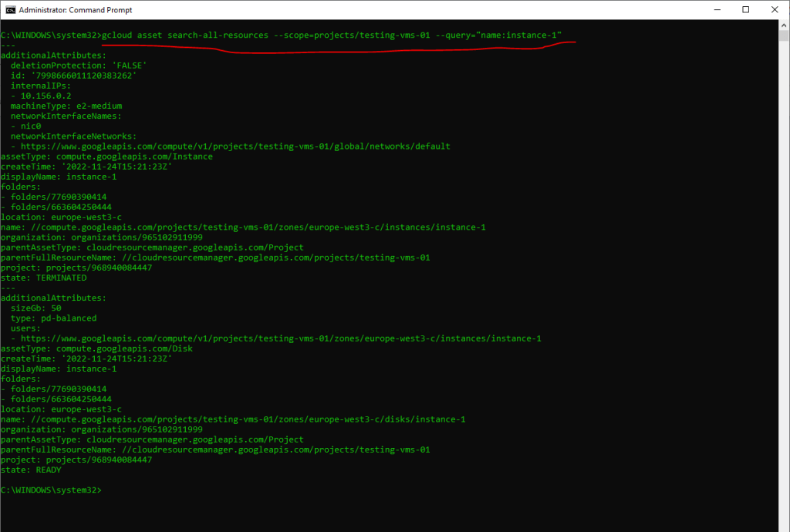
Task: Click the users: label
Action: pos(25,328)
